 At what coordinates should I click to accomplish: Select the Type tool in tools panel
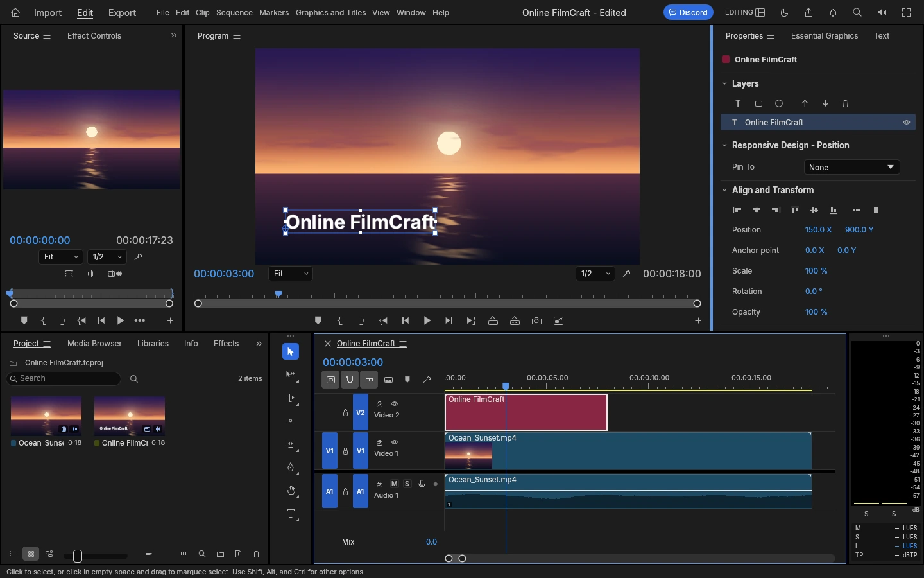(291, 514)
